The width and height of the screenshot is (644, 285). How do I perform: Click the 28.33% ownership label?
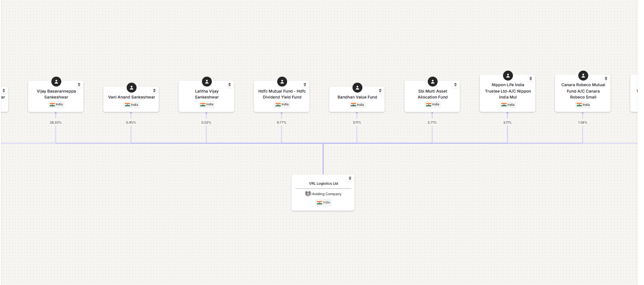pos(56,122)
